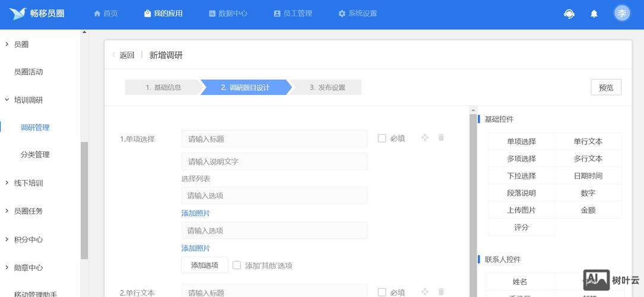This screenshot has width=644, height=297.
Task: Toggle 必填 checkbox for 2.单行文本
Action: pos(382,292)
